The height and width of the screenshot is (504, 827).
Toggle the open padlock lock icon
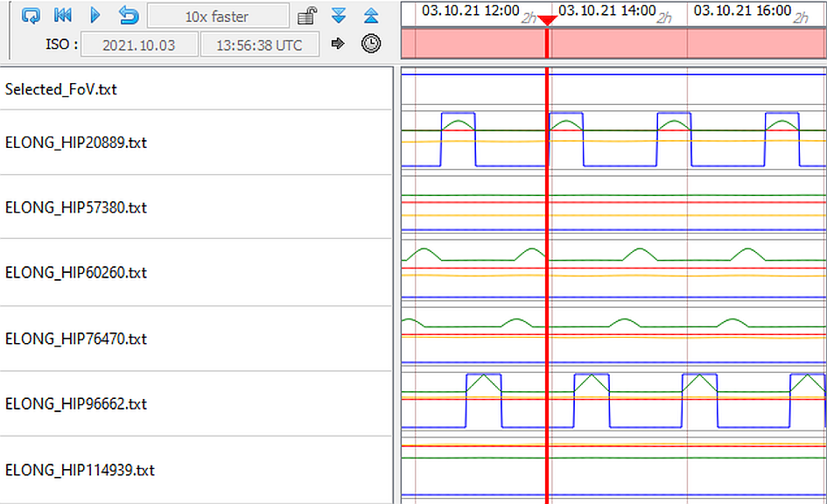(x=307, y=16)
